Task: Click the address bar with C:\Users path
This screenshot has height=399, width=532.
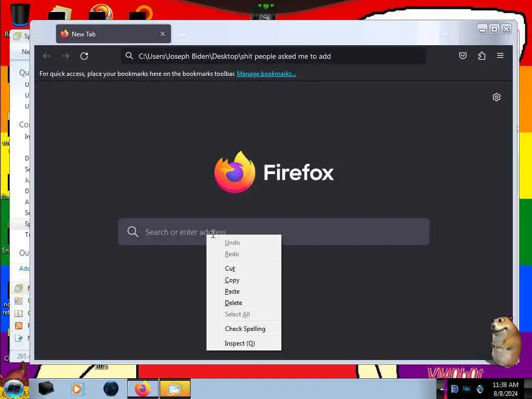Action: pos(274,56)
